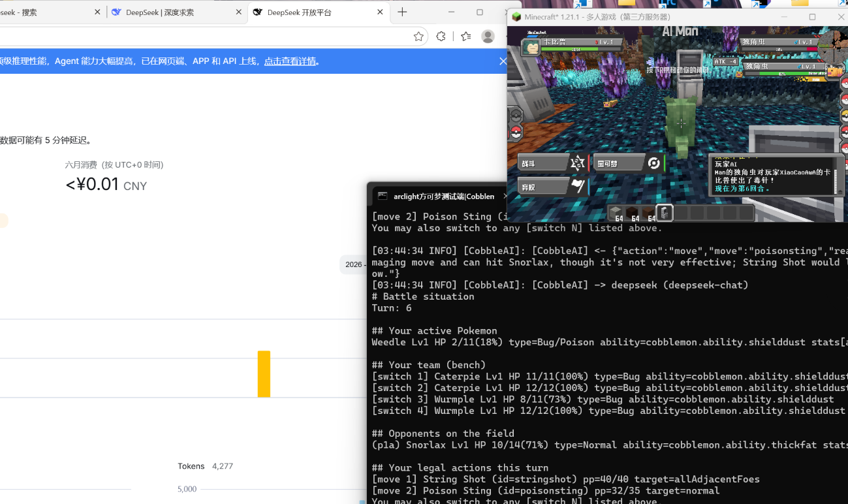The width and height of the screenshot is (848, 504).
Task: Click the yellow usage bar in chart
Action: point(264,374)
